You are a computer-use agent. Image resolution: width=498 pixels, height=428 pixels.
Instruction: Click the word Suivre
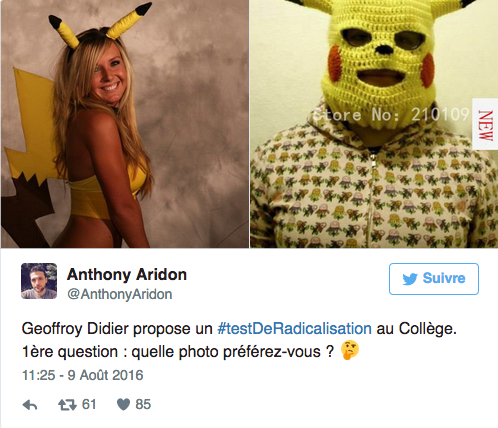pos(444,278)
